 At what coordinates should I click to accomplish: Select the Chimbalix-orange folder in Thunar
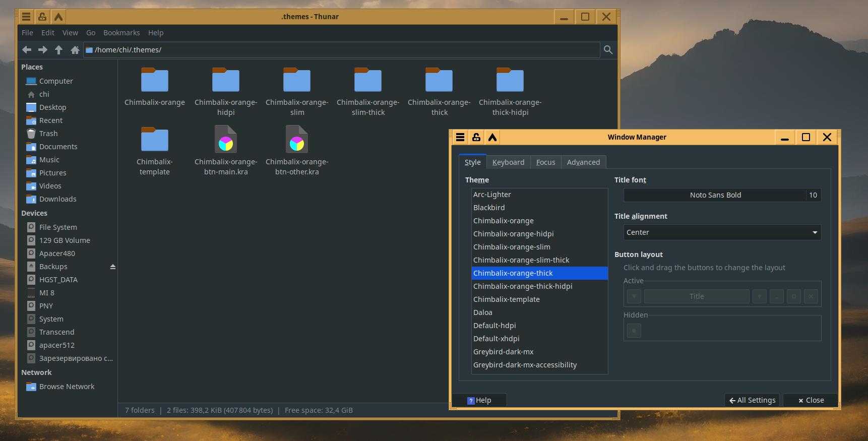tap(155, 87)
